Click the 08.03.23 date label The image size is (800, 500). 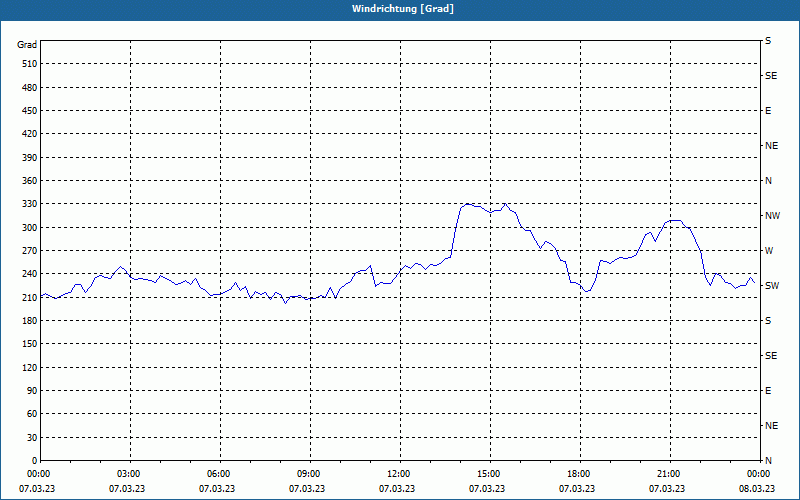(x=757, y=489)
